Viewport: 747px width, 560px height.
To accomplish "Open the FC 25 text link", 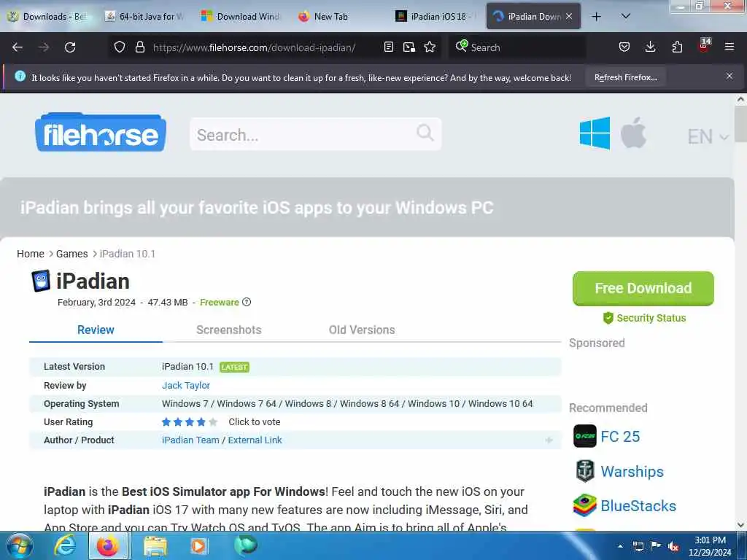I will pyautogui.click(x=620, y=436).
